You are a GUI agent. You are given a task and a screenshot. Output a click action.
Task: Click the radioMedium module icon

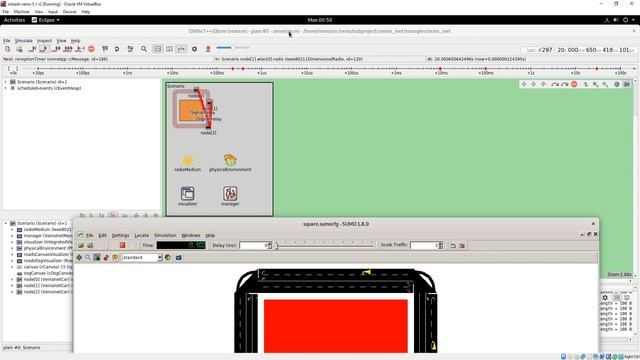click(187, 160)
